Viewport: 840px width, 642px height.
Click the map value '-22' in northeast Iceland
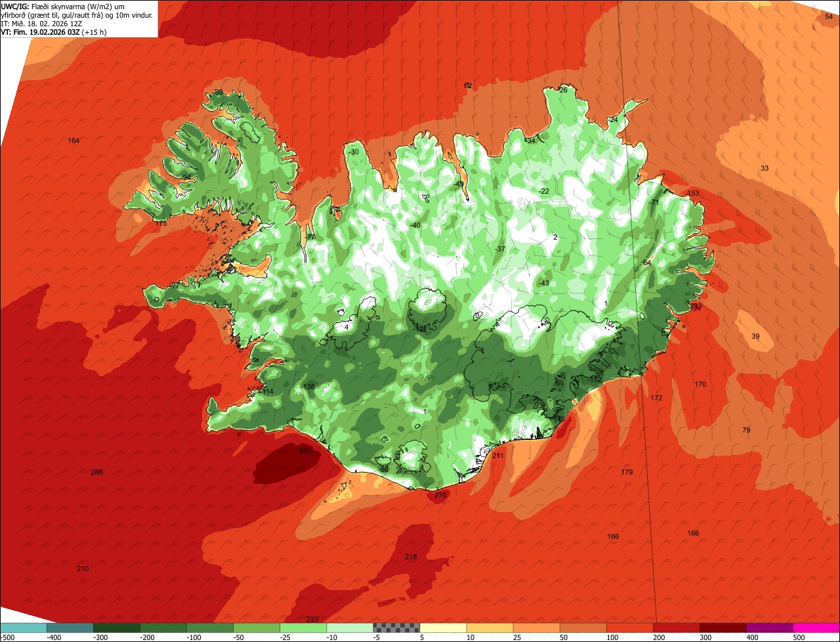pos(543,191)
